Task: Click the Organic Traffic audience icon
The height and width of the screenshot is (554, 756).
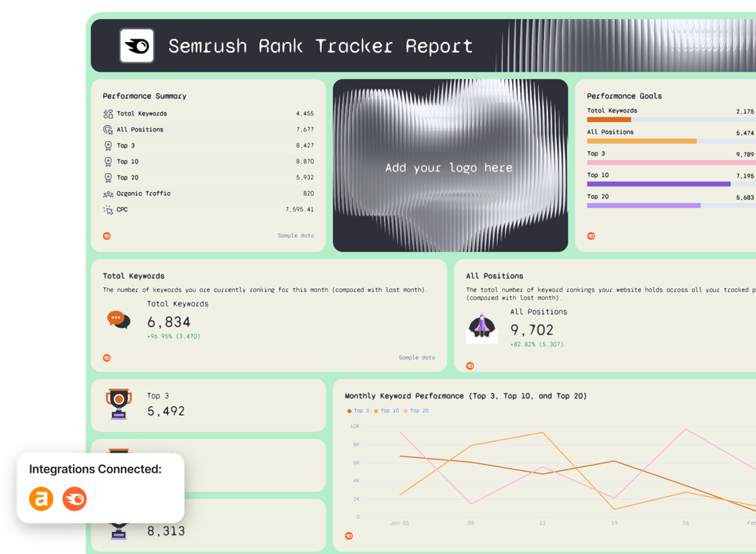Action: pyautogui.click(x=107, y=193)
